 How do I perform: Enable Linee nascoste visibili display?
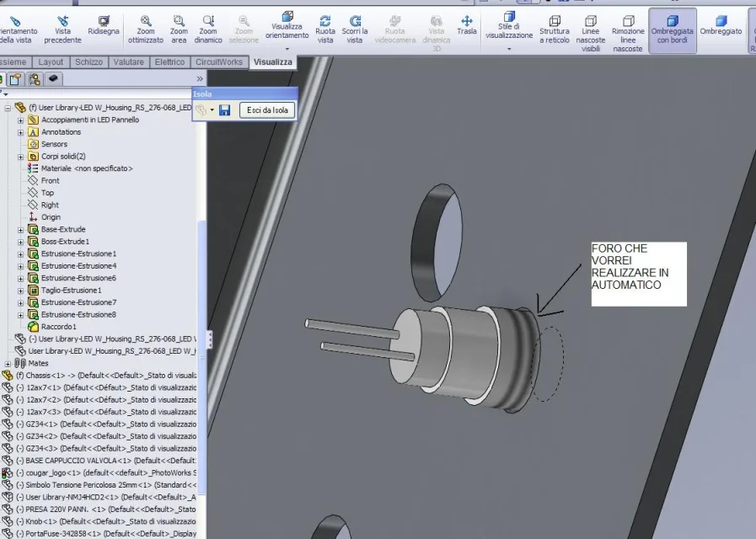(591, 33)
